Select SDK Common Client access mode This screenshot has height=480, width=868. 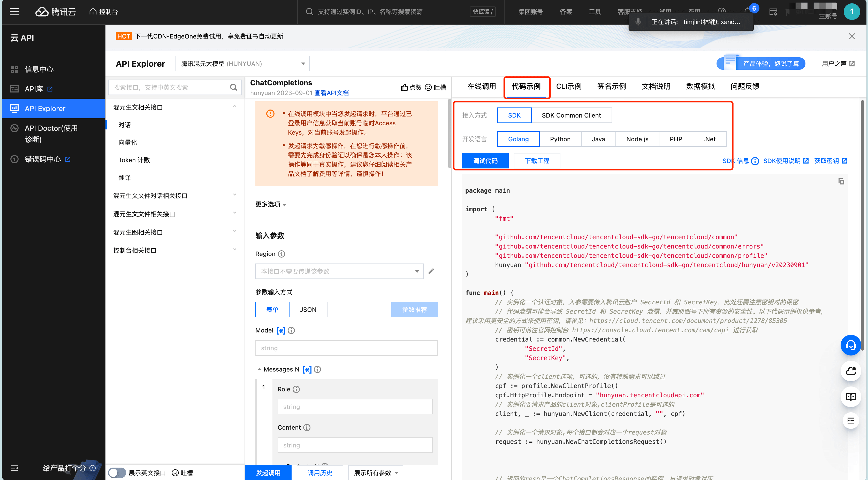pos(572,115)
